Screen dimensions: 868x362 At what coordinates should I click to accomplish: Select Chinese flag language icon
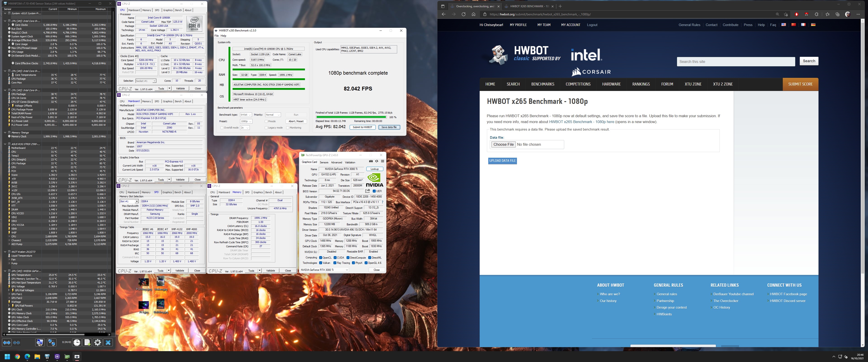coord(794,25)
